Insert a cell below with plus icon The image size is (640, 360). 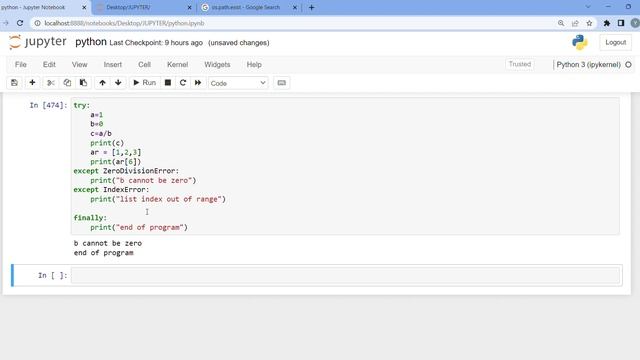pos(32,83)
